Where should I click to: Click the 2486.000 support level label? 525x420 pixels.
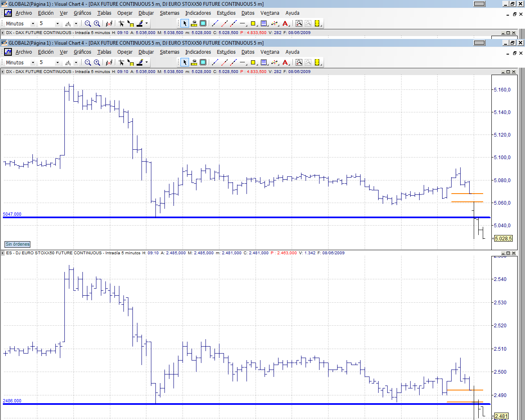point(12,401)
